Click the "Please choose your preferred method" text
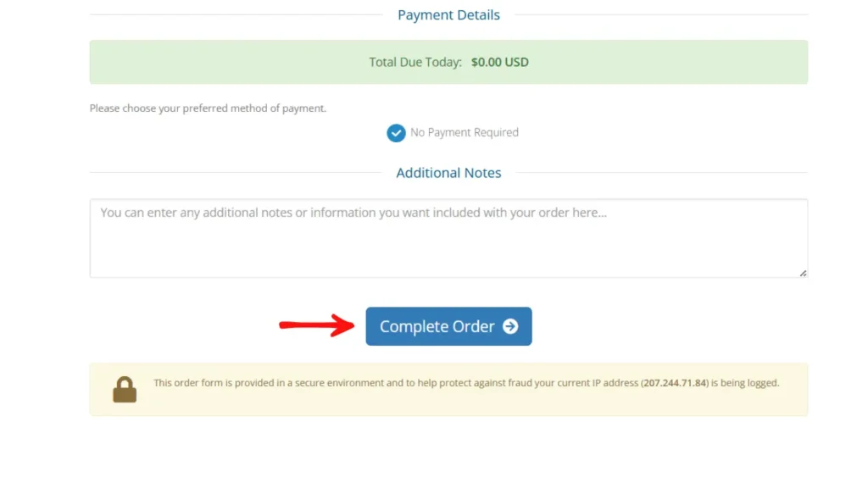The image size is (868, 488). pyautogui.click(x=208, y=108)
